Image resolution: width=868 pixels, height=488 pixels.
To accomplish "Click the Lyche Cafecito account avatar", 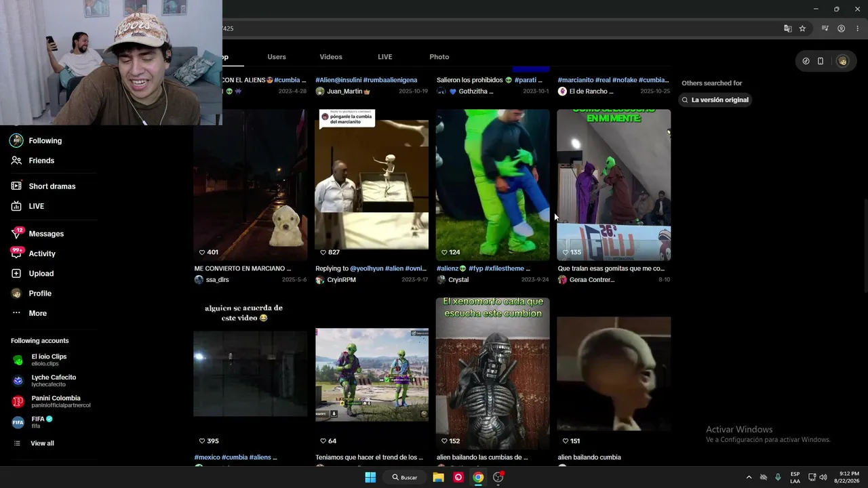I will pos(18,381).
